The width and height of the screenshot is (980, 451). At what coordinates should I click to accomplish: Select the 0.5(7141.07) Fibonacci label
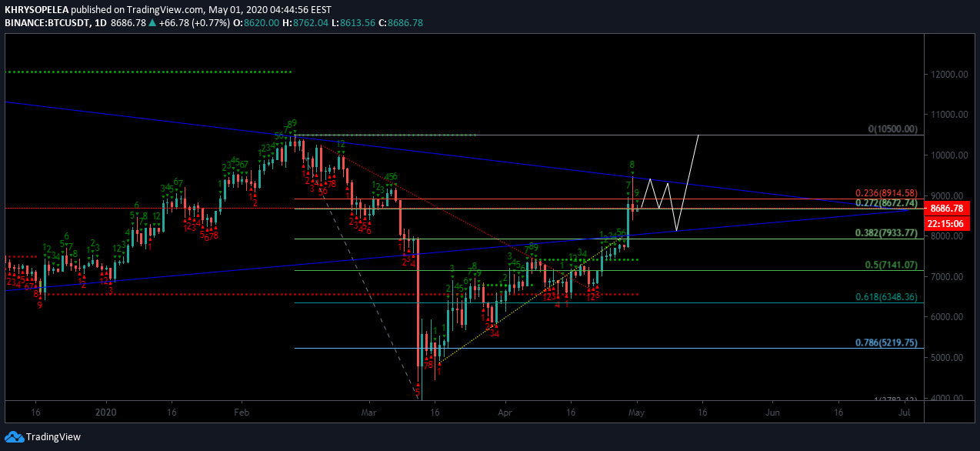point(890,265)
